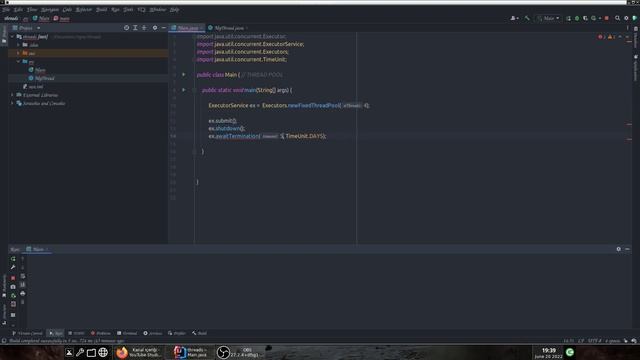The image size is (640, 360).
Task: Switch to IntelliJ threads window in taskbar
Action: pyautogui.click(x=191, y=352)
